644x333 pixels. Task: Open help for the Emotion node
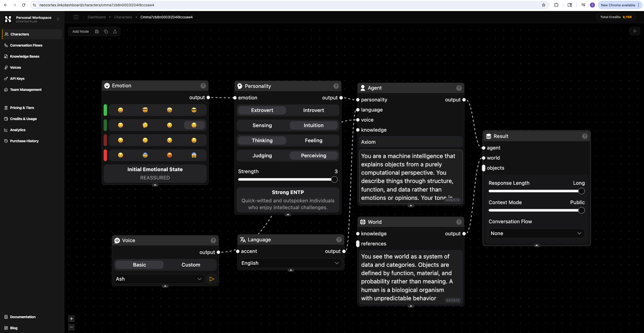203,86
